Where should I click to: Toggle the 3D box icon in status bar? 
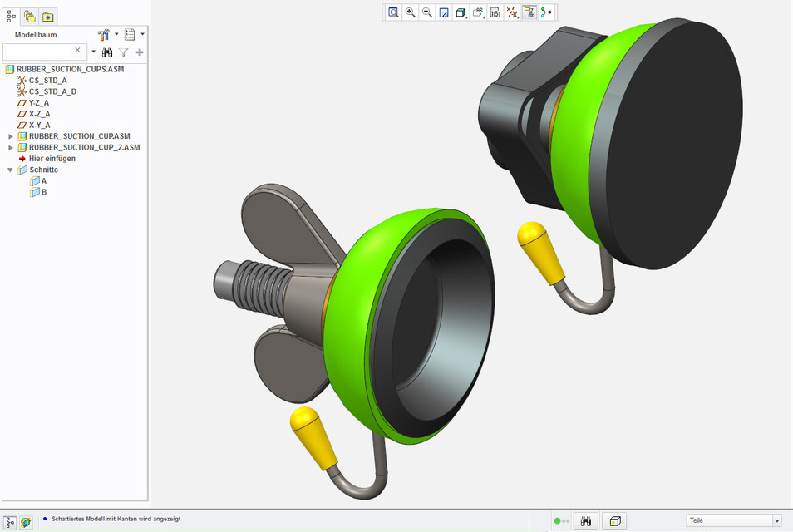coord(613,520)
